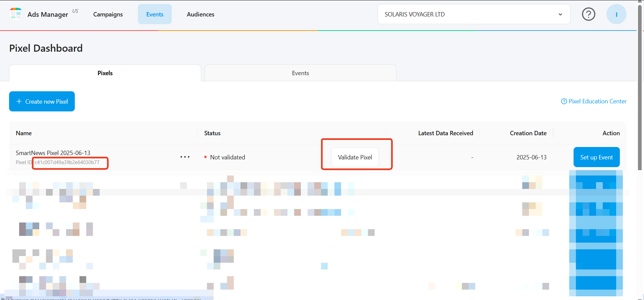Click the Pixel Dashboard heading

pyautogui.click(x=46, y=48)
